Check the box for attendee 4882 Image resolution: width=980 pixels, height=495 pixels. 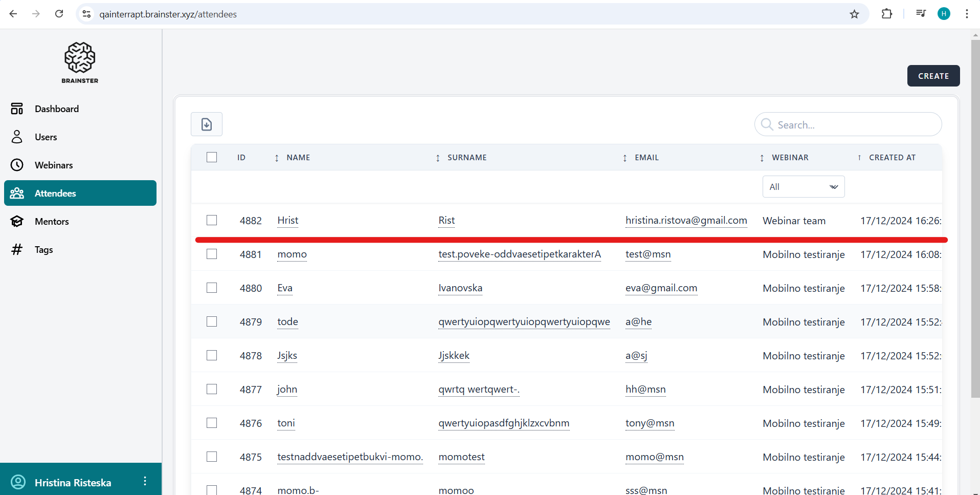(212, 221)
